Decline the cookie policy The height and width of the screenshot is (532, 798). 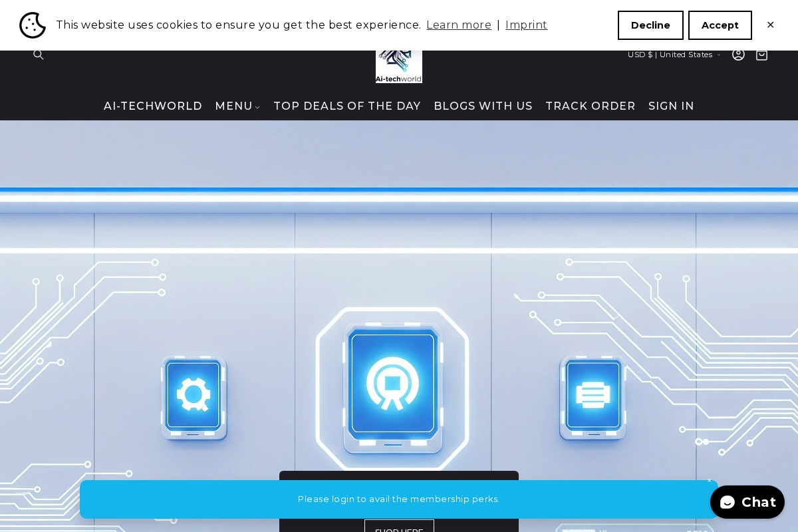tap(650, 25)
